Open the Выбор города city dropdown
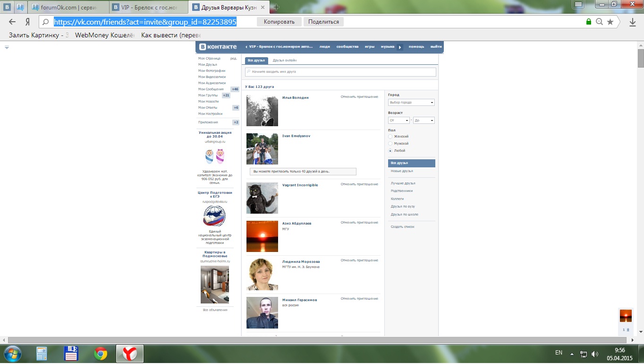 [411, 103]
